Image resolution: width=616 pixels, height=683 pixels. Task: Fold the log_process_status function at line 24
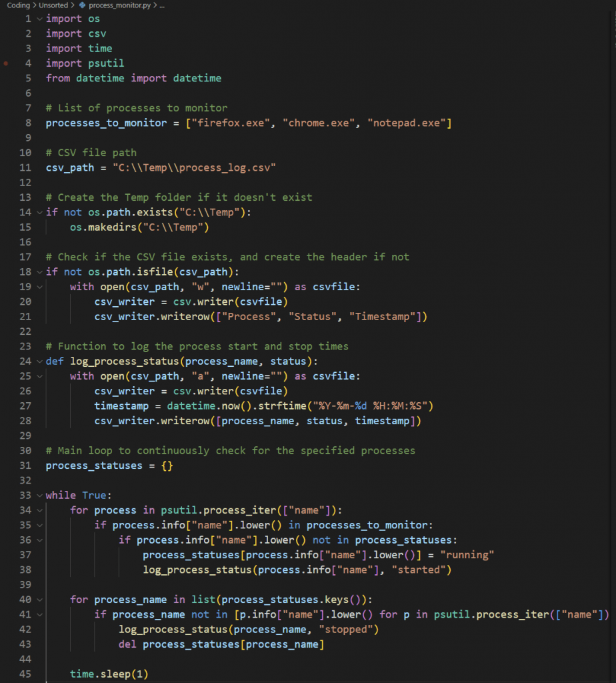pyautogui.click(x=39, y=362)
